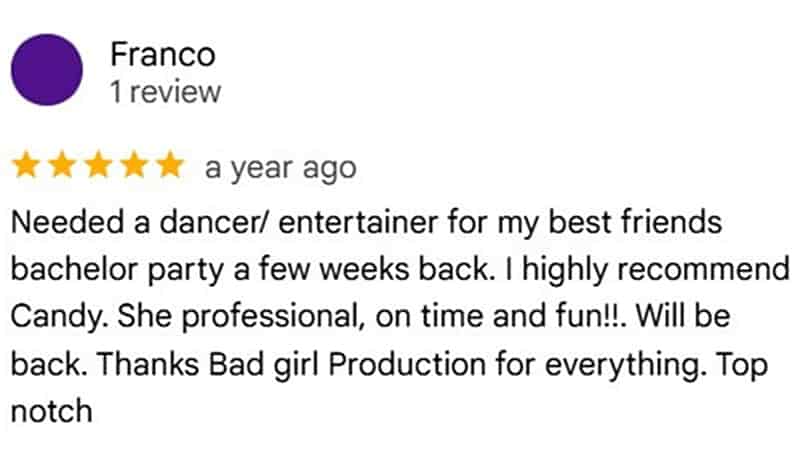
Task: Click Franco's purple profile avatar
Action: (46, 71)
